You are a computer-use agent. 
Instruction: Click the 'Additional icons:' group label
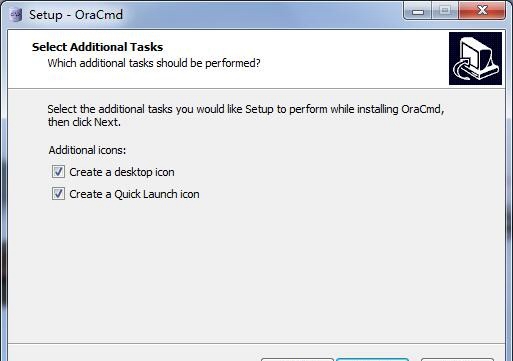click(87, 150)
